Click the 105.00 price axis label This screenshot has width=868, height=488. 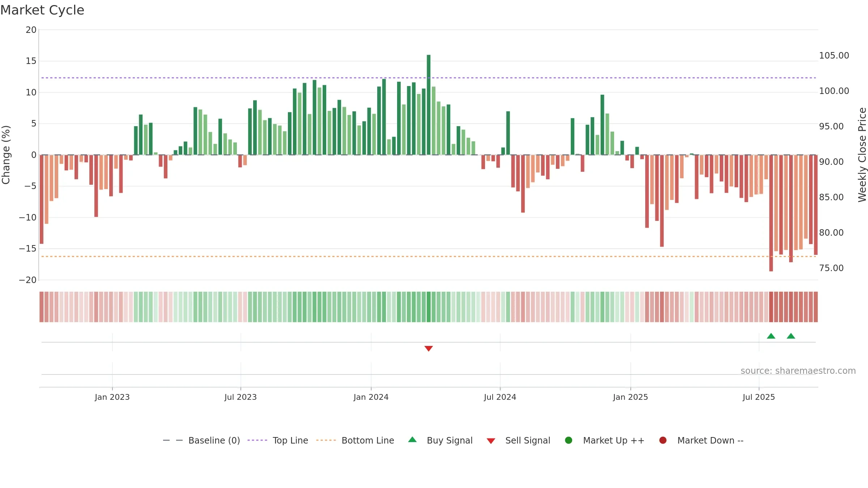coord(834,55)
